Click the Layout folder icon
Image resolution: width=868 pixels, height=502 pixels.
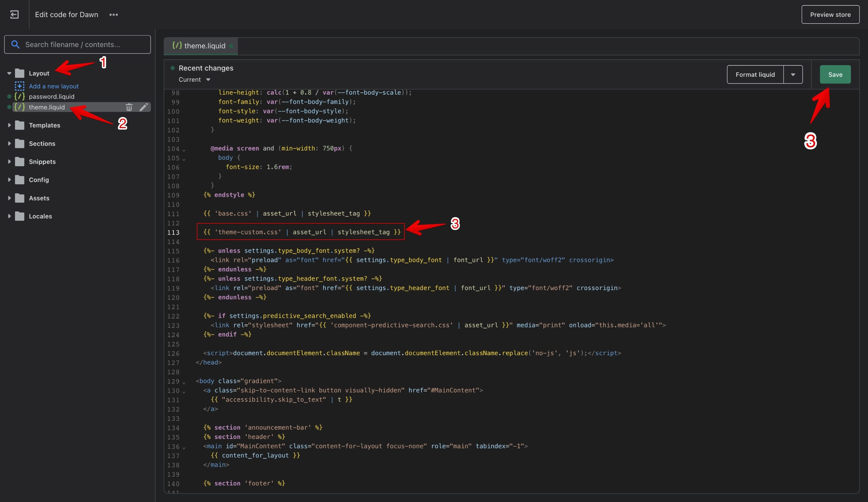(20, 73)
